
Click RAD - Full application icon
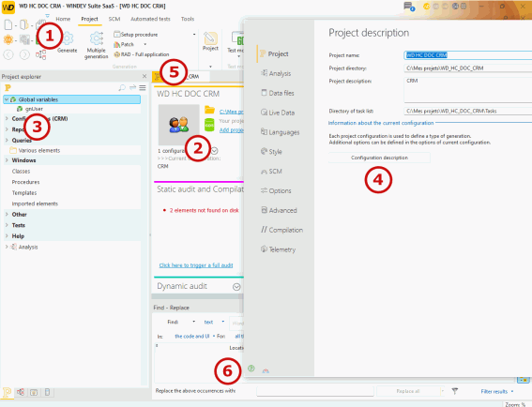coord(116,54)
